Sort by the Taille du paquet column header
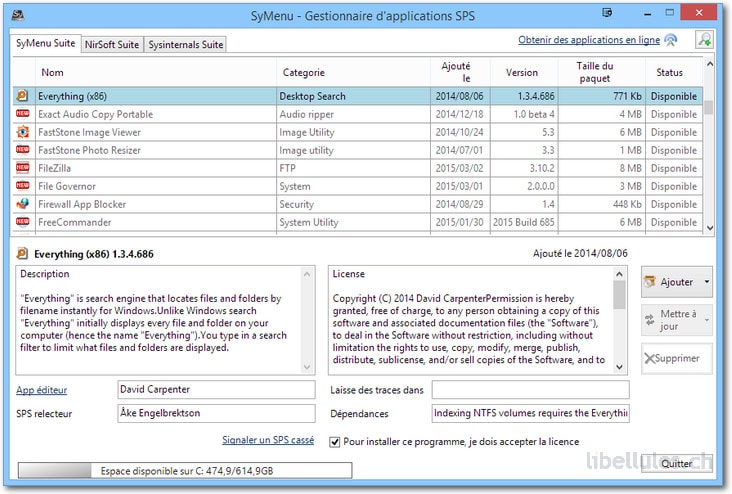 click(602, 72)
